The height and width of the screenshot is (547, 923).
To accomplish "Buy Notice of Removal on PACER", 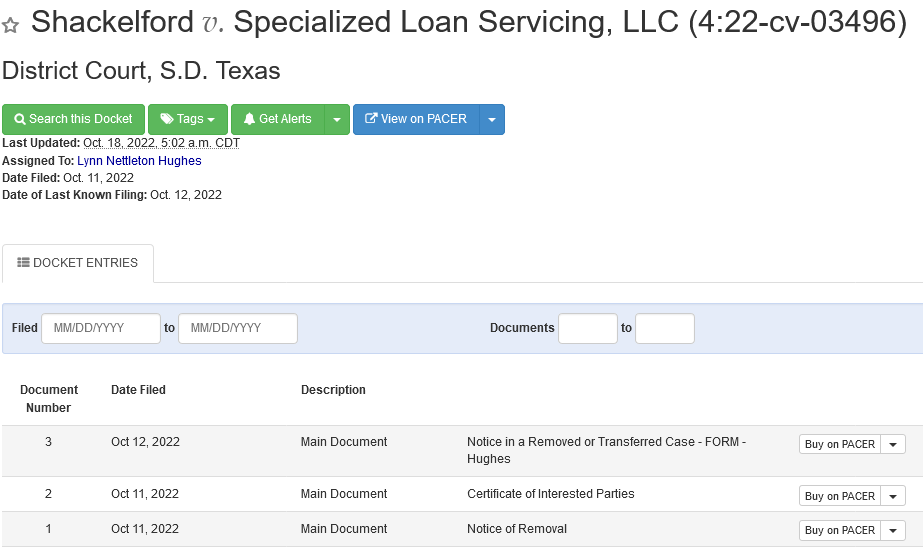I will click(x=839, y=530).
